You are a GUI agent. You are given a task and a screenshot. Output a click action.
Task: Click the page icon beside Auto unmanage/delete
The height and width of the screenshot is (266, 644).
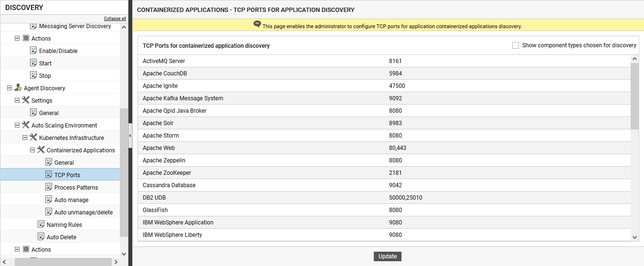click(49, 212)
